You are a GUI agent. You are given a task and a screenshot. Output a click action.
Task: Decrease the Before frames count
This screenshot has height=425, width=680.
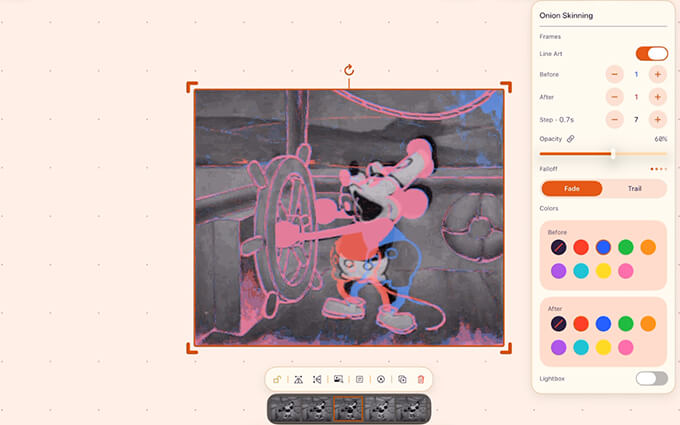615,74
